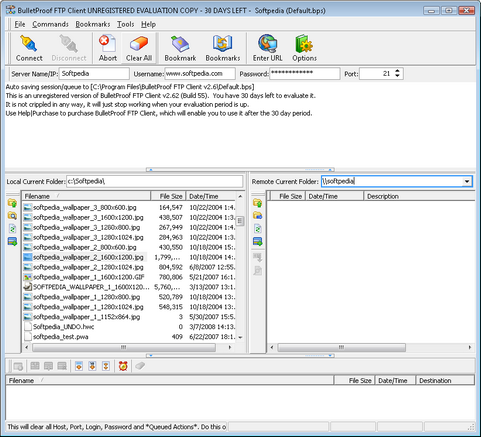Click local folder search magnifier icon
This screenshot has width=481, height=437.
coord(12,216)
